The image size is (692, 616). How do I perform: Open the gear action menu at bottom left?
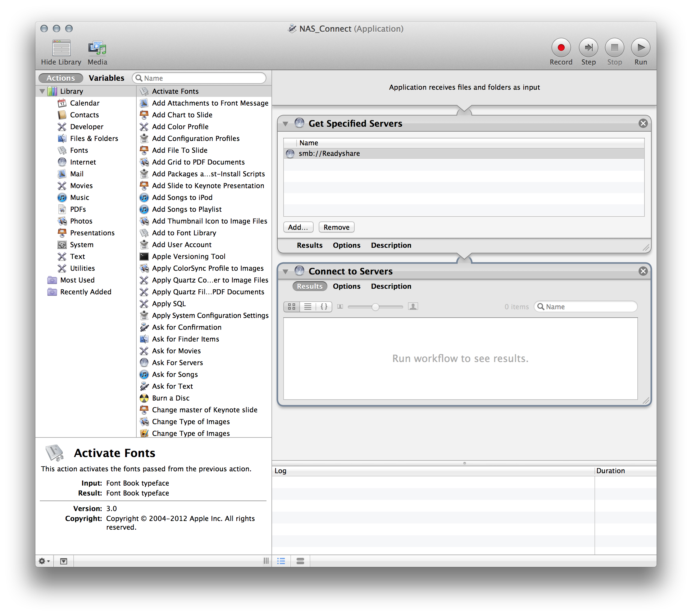[x=44, y=561]
